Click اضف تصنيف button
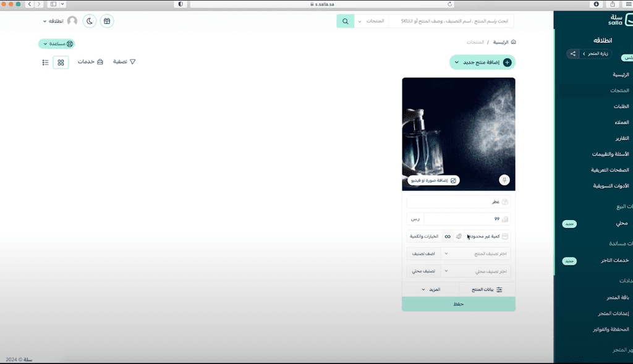 pyautogui.click(x=423, y=254)
